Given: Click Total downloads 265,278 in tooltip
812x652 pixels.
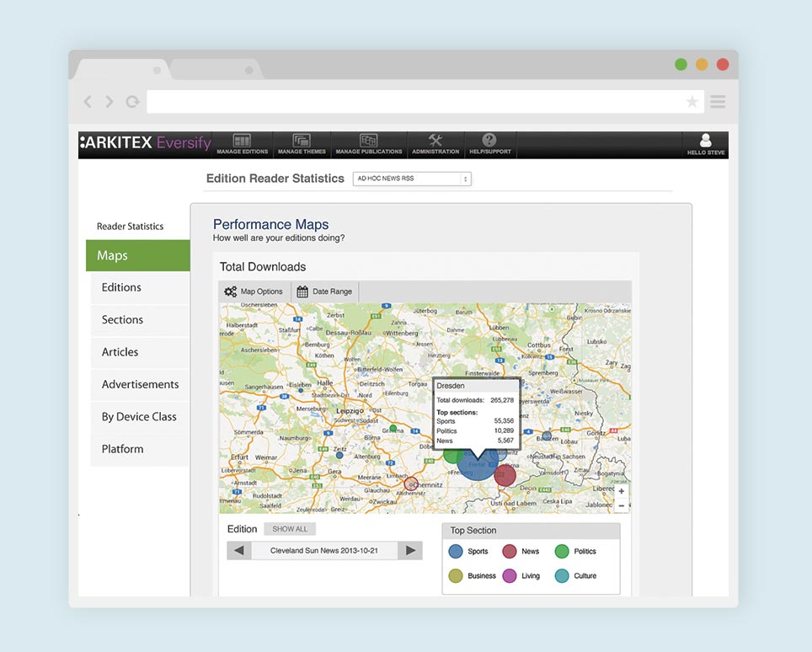Looking at the screenshot, I should click(475, 400).
